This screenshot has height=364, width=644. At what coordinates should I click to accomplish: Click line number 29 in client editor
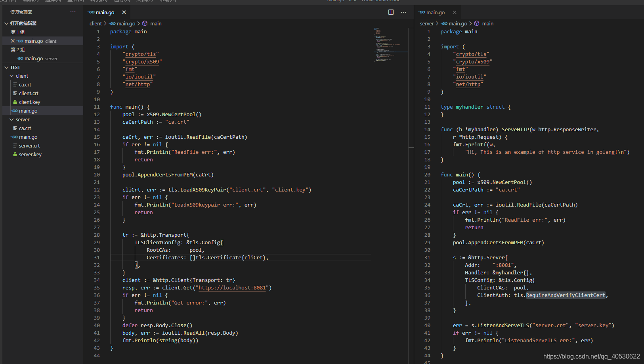coord(97,242)
